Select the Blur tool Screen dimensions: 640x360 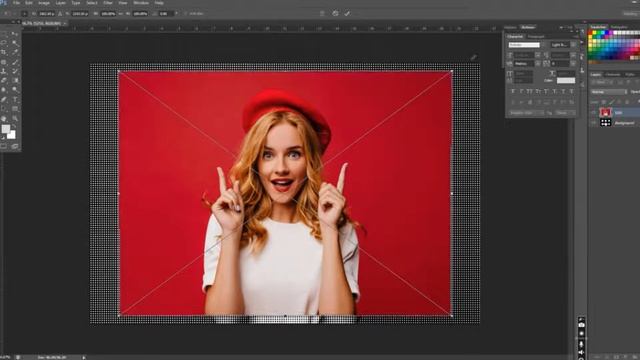tap(4, 89)
